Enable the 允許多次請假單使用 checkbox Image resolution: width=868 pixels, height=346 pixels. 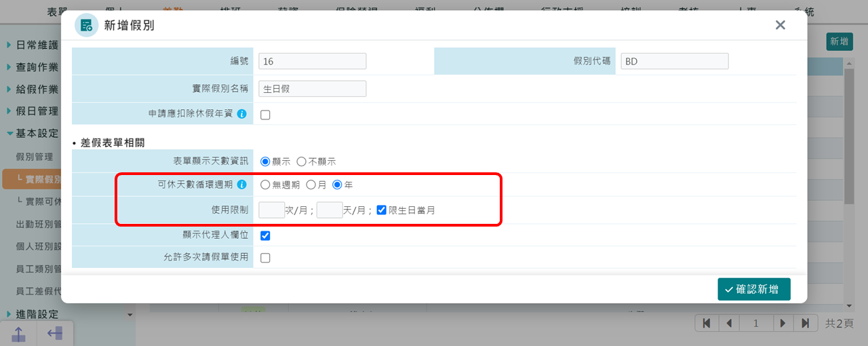coord(265,258)
